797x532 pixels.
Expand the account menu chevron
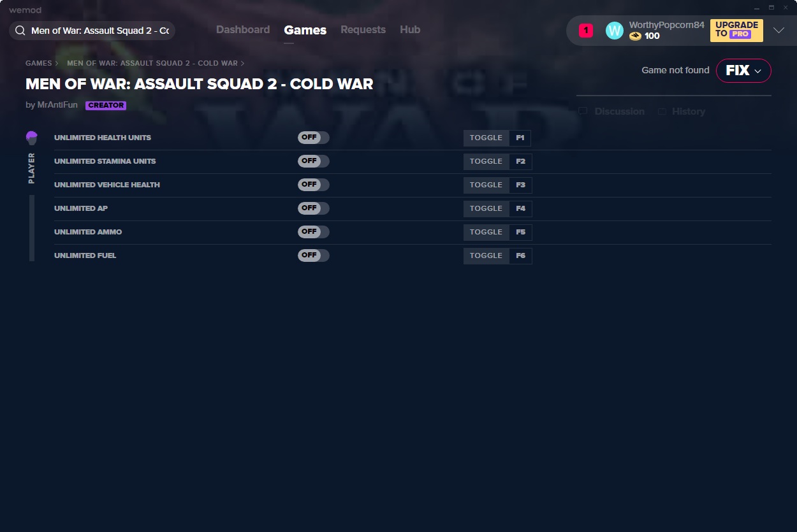(x=779, y=31)
